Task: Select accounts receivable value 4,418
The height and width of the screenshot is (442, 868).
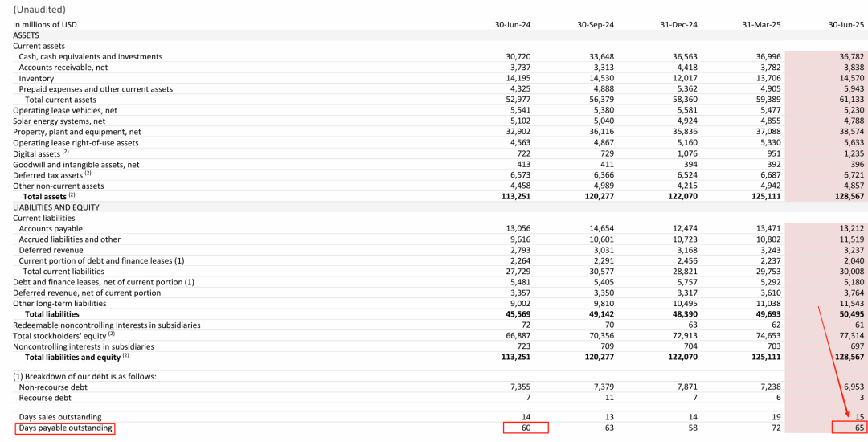Action: click(686, 67)
